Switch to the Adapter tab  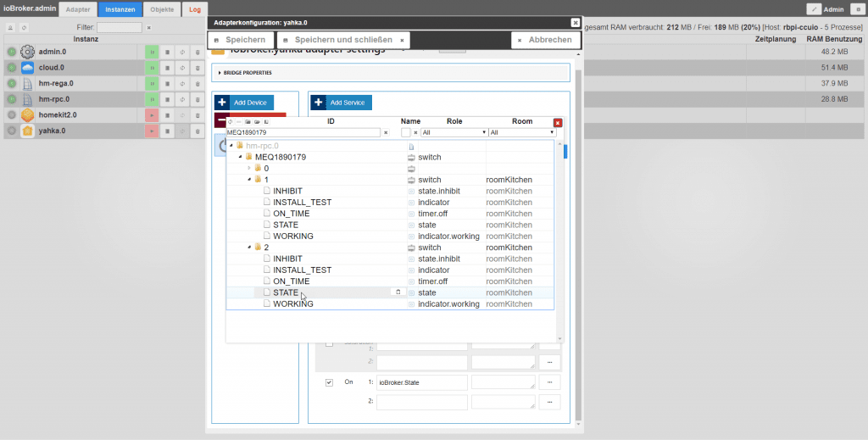click(x=78, y=9)
